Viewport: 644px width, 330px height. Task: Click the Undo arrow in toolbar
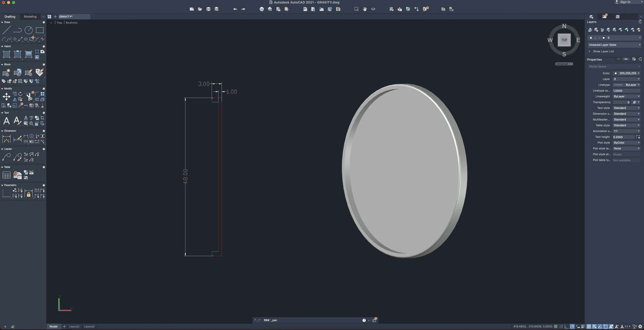(x=235, y=9)
